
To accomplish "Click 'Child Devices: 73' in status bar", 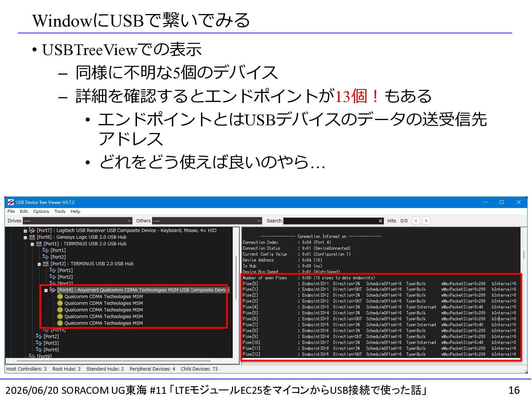I will pyautogui.click(x=199, y=369).
